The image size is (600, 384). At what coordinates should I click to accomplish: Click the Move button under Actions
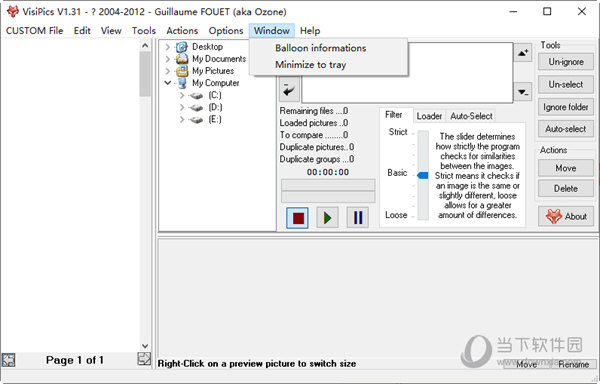pos(566,168)
